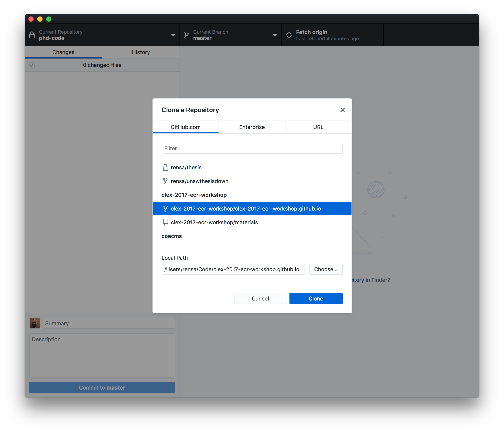Click the fork icon on highlighted workshop repository
Screen dimensions: 504x433
[165, 209]
